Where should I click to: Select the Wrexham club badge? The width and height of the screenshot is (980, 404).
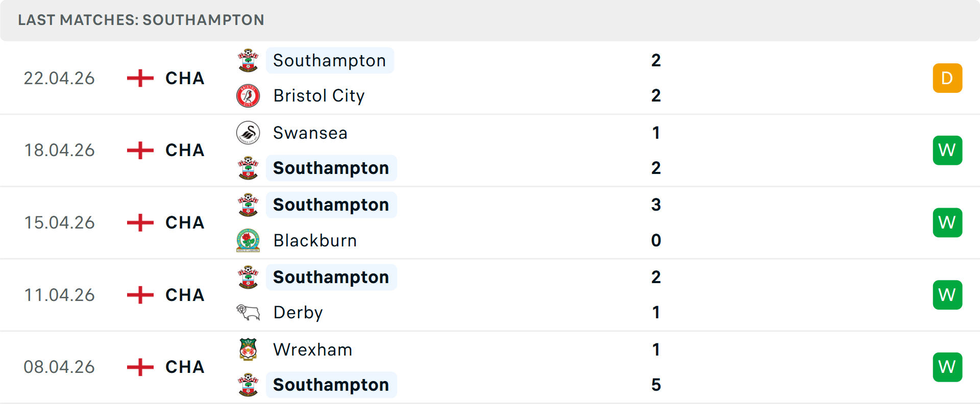[248, 349]
